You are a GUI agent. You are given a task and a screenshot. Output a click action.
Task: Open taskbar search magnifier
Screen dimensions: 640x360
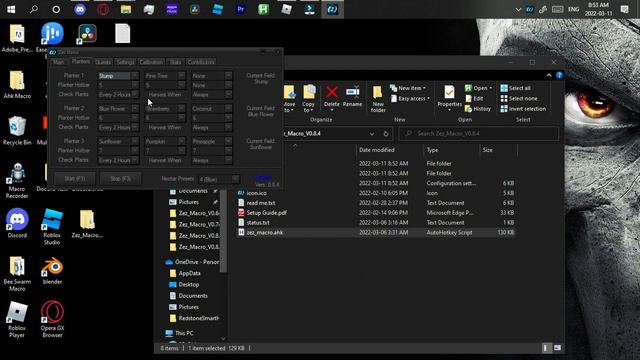34,9
